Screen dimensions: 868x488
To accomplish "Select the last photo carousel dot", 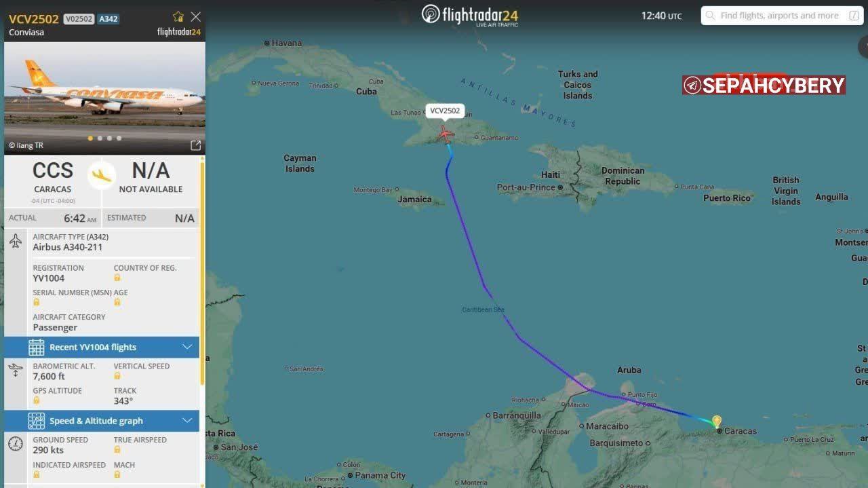I will point(119,138).
